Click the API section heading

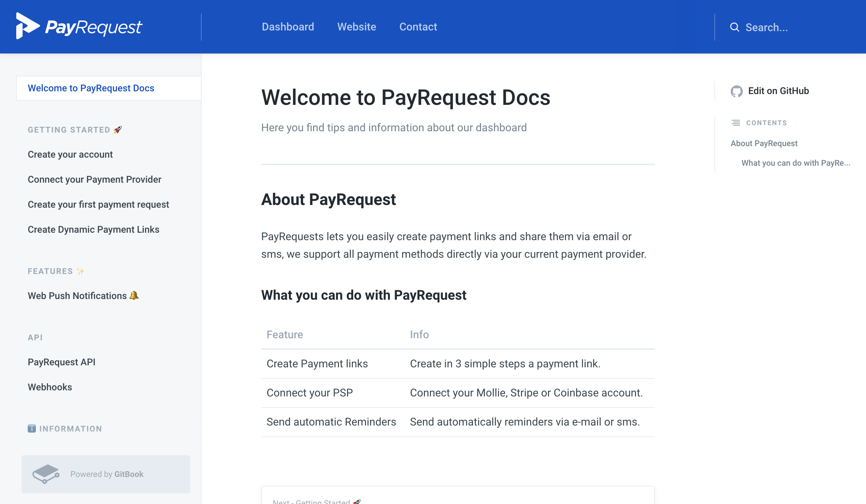[x=35, y=337]
